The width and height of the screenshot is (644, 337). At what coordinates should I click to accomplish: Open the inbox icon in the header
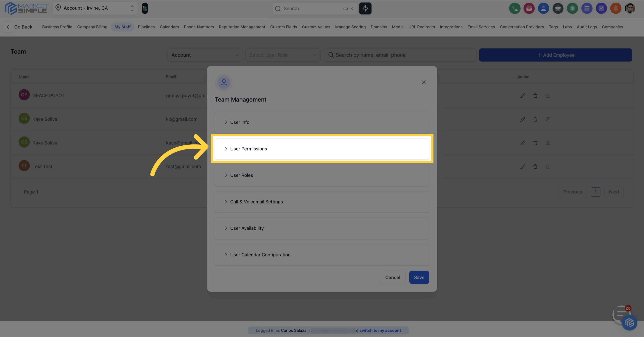coord(529,8)
